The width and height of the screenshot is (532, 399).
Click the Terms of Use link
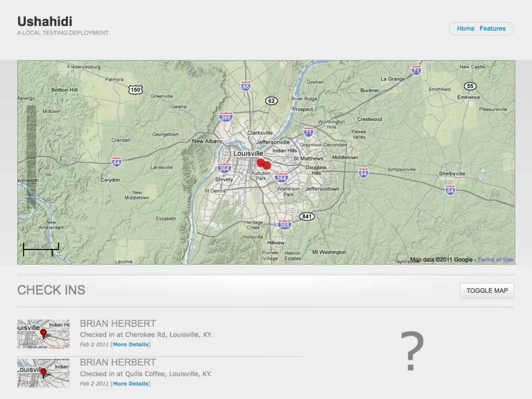coord(495,260)
